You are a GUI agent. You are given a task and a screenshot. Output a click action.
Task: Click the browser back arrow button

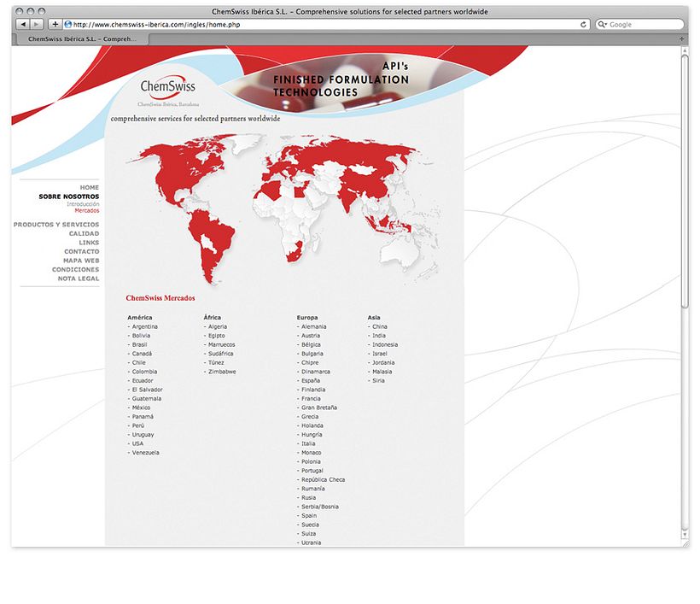(23, 24)
